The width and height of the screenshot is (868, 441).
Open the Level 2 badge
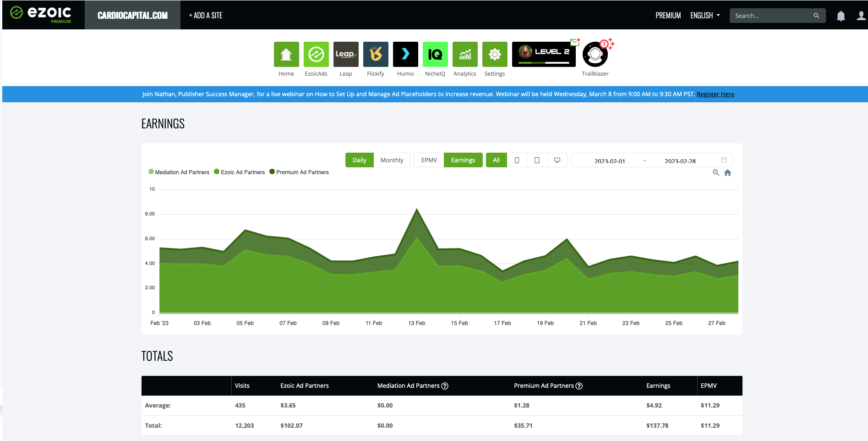click(x=544, y=54)
